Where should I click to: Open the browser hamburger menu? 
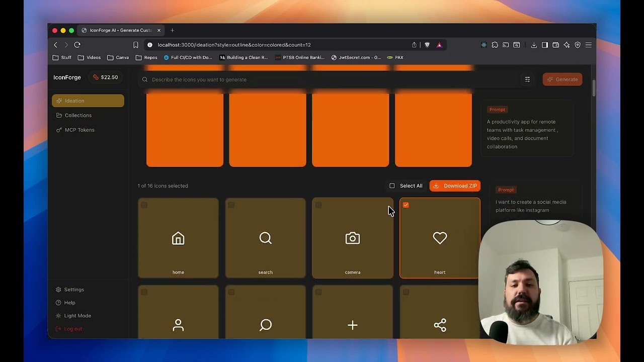click(588, 45)
